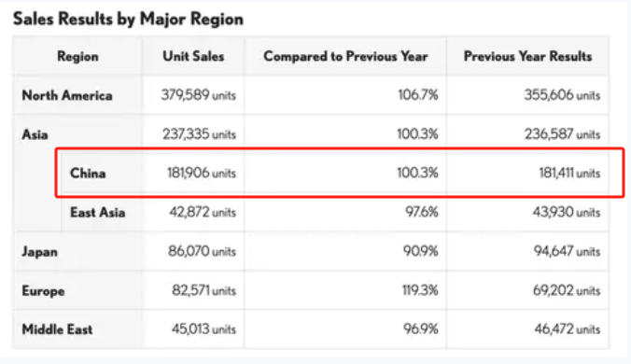Viewport: 631px width, 364px height.
Task: Select the East Asia sub-region label
Action: pos(97,212)
